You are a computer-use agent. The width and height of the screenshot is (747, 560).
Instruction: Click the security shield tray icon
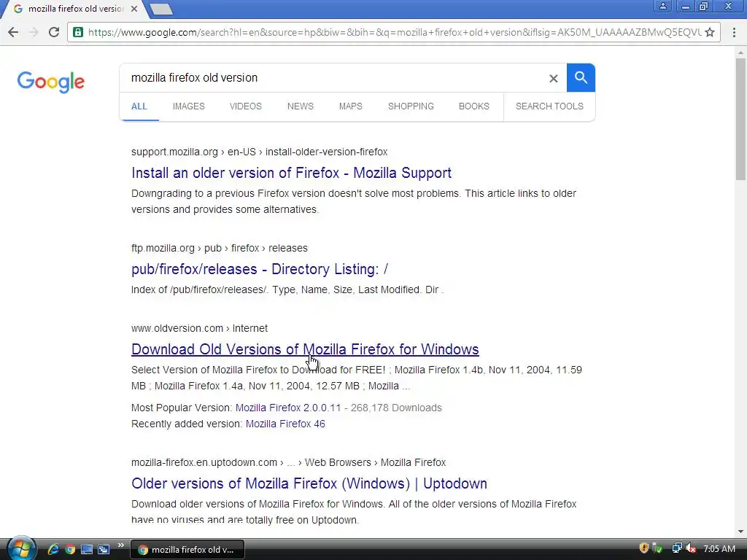point(644,548)
